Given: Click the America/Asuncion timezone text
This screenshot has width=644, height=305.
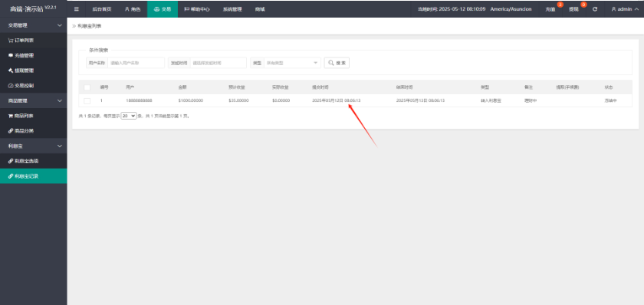Looking at the screenshot, I should tap(511, 9).
